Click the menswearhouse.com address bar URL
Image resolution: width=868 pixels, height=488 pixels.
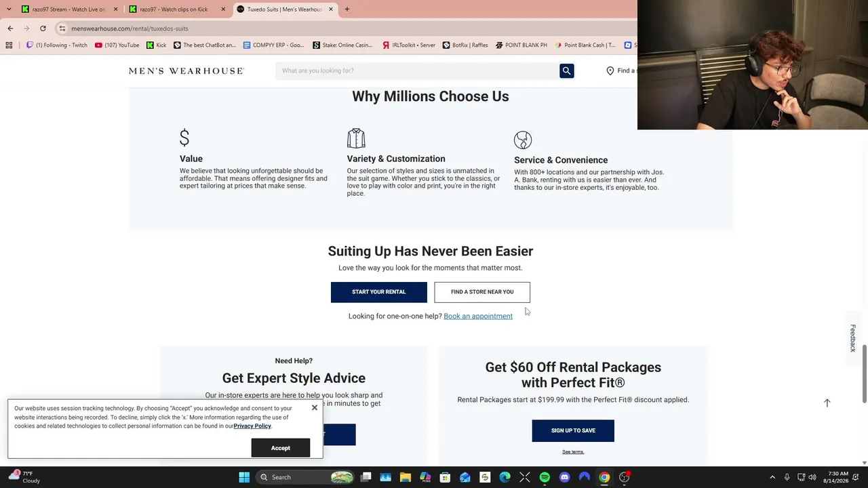[x=130, y=28]
